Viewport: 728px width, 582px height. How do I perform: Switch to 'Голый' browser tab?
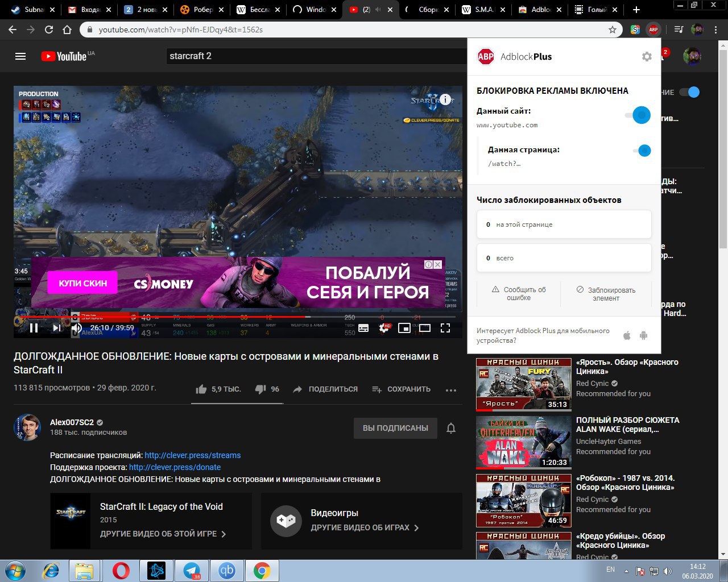595,10
